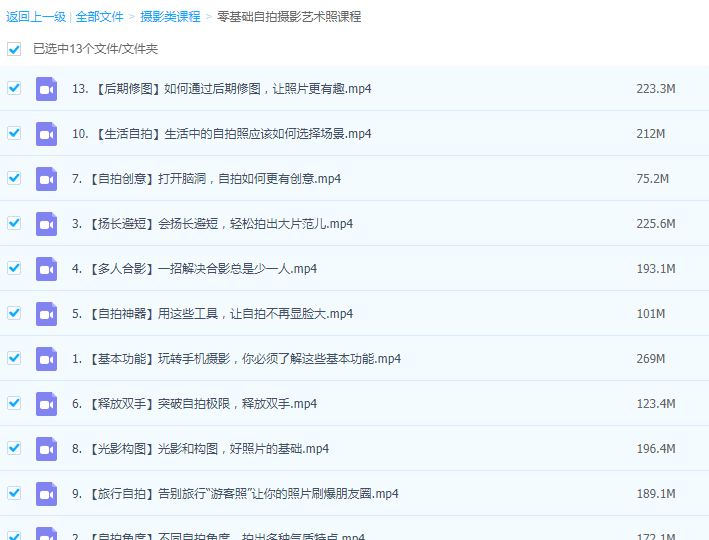709x540 pixels.
Task: Uncheck the checkbox for 6.【释放双手】
Action: coord(14,403)
